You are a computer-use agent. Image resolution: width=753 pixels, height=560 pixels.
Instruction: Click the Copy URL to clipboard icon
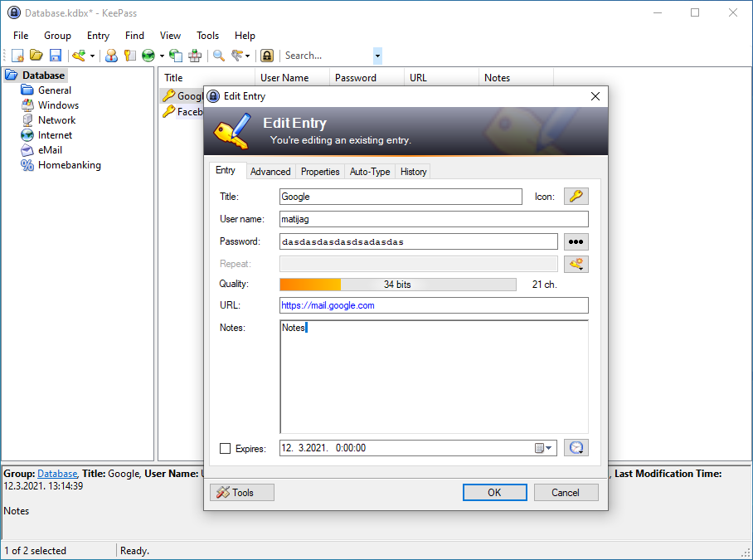click(x=176, y=56)
